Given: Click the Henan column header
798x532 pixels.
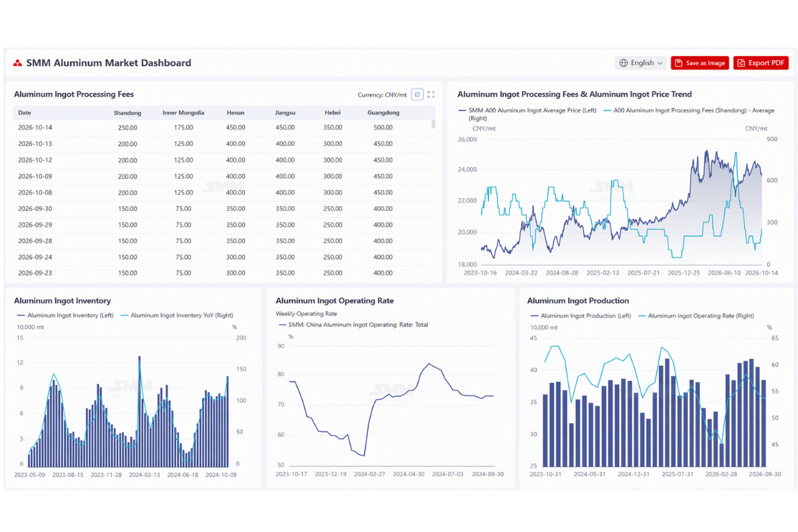Looking at the screenshot, I should click(235, 112).
